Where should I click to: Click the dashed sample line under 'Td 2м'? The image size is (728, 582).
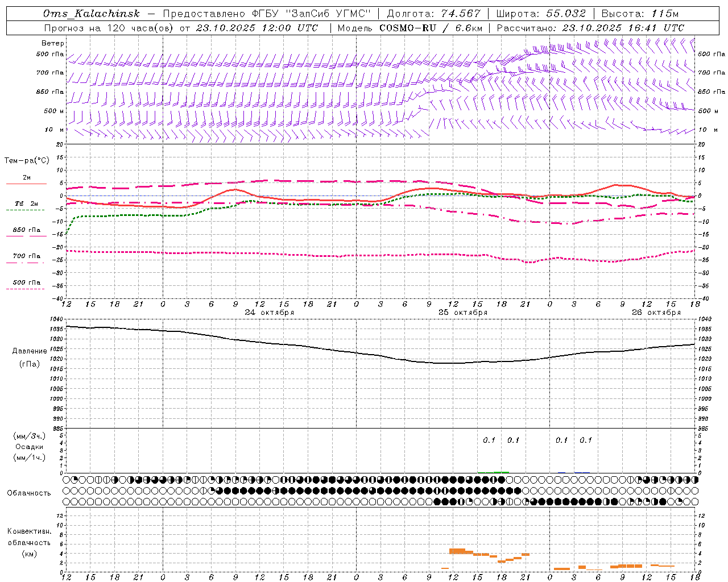25,210
